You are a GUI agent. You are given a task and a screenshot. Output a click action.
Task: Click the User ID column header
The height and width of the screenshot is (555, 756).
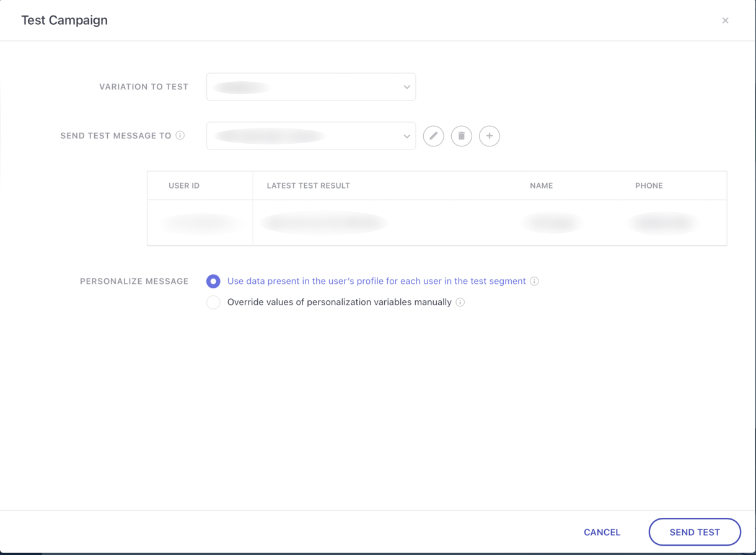coord(184,185)
